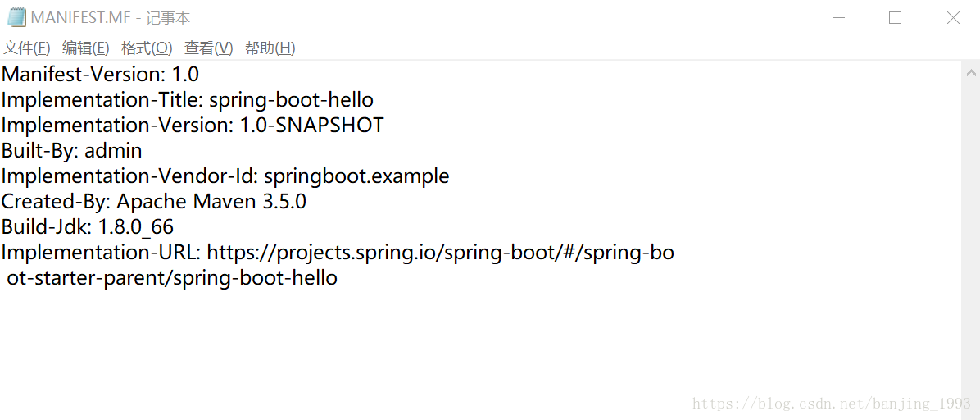This screenshot has width=980, height=420.
Task: Open the 格式(O) menu
Action: coord(147,48)
